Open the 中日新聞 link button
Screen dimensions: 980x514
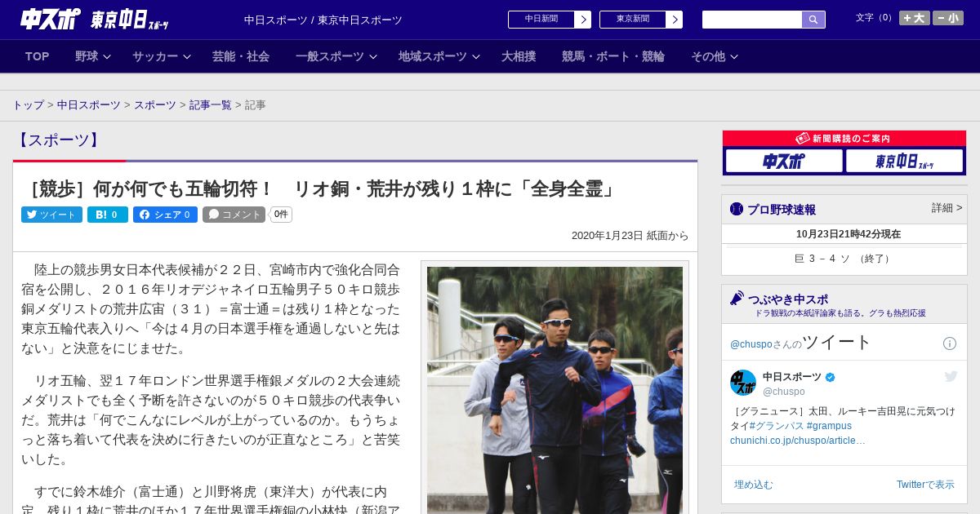[x=541, y=20]
